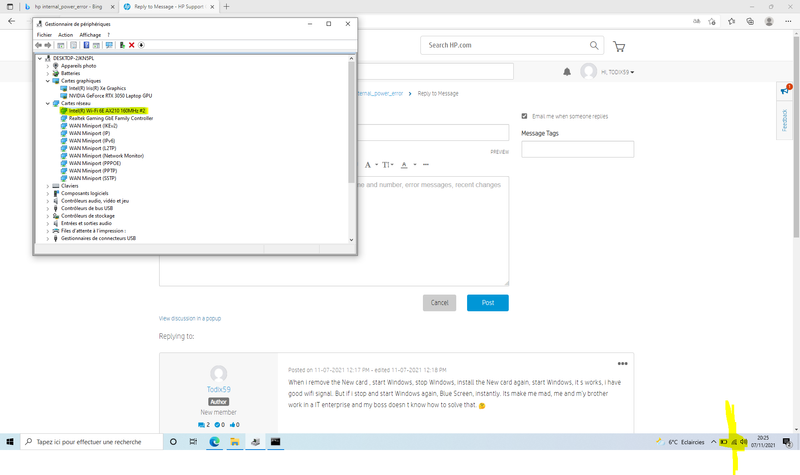This screenshot has width=800, height=475.
Task: Click the weather '6°C Eclaircies' widget
Action: 681,442
